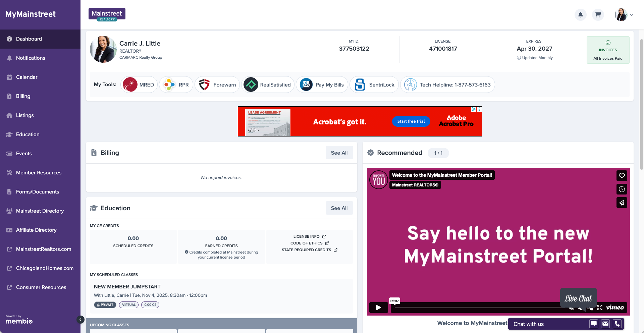Open the shopping cart icon
644x333 pixels.
(x=598, y=15)
